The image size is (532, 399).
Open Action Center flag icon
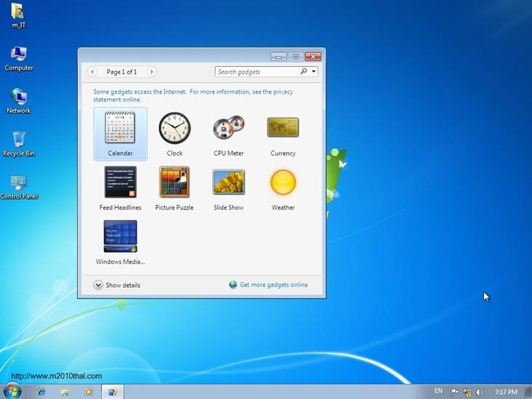(x=454, y=392)
